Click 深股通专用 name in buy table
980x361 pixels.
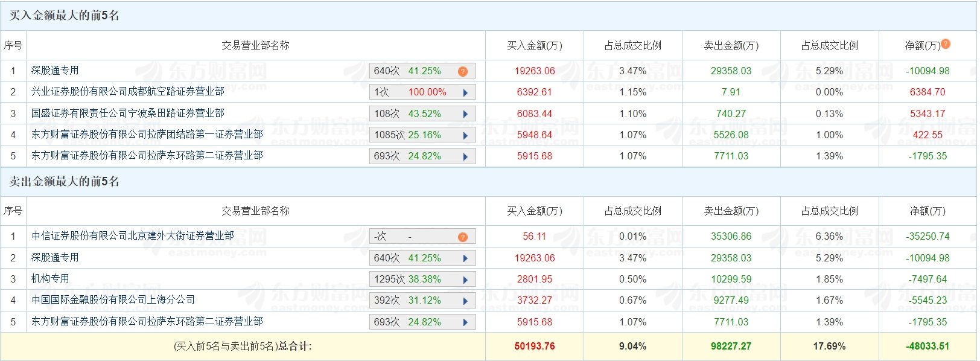click(x=55, y=71)
